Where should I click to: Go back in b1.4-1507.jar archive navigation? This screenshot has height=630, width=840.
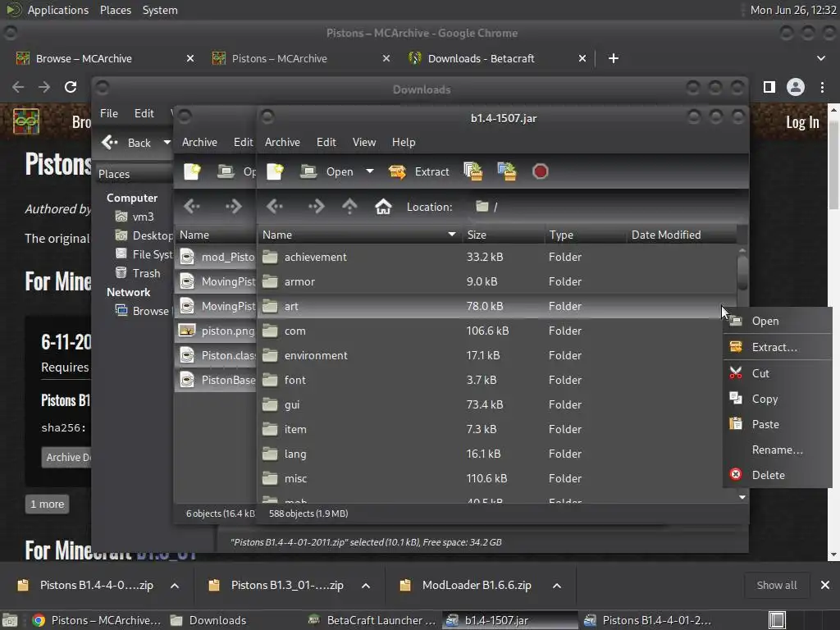[275, 206]
